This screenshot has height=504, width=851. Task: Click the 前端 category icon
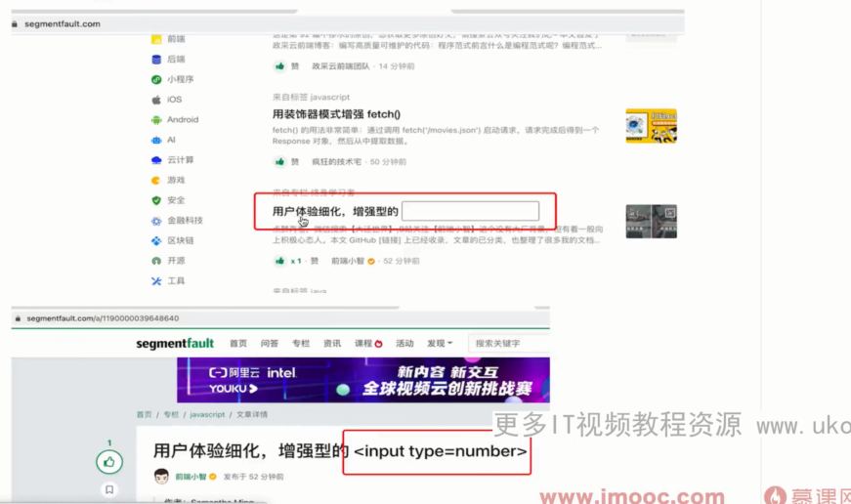point(156,39)
